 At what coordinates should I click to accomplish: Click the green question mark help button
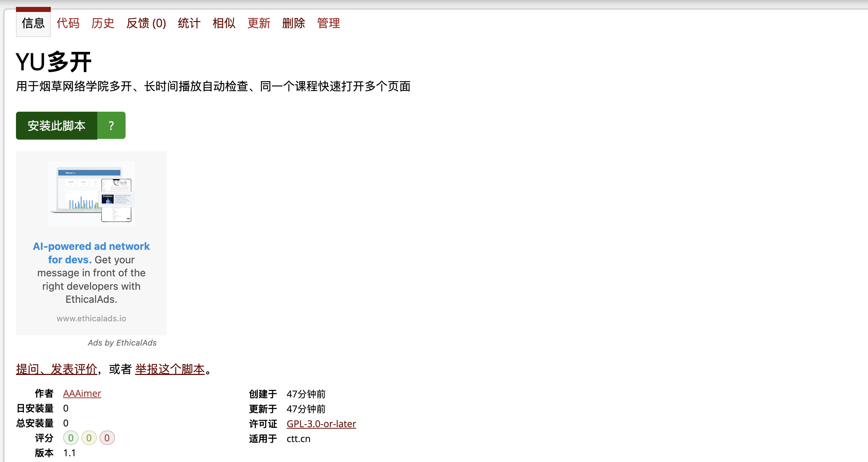tap(111, 125)
